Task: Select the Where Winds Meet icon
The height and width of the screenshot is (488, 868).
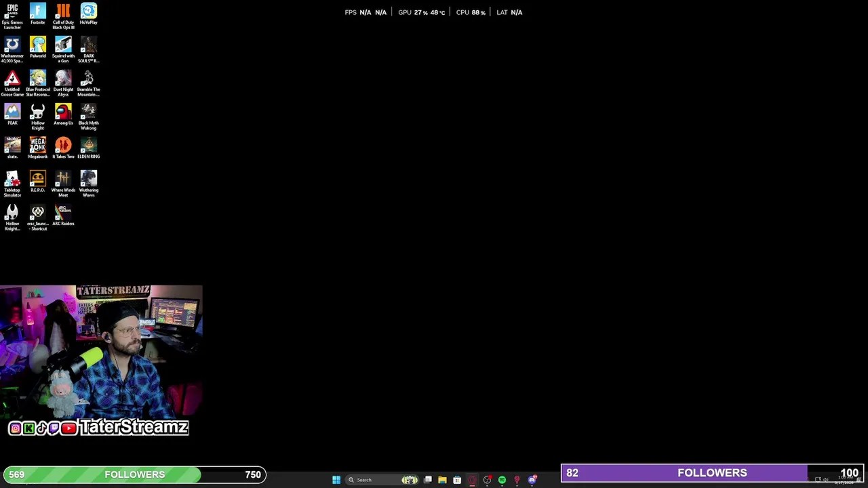Action: click(63, 184)
